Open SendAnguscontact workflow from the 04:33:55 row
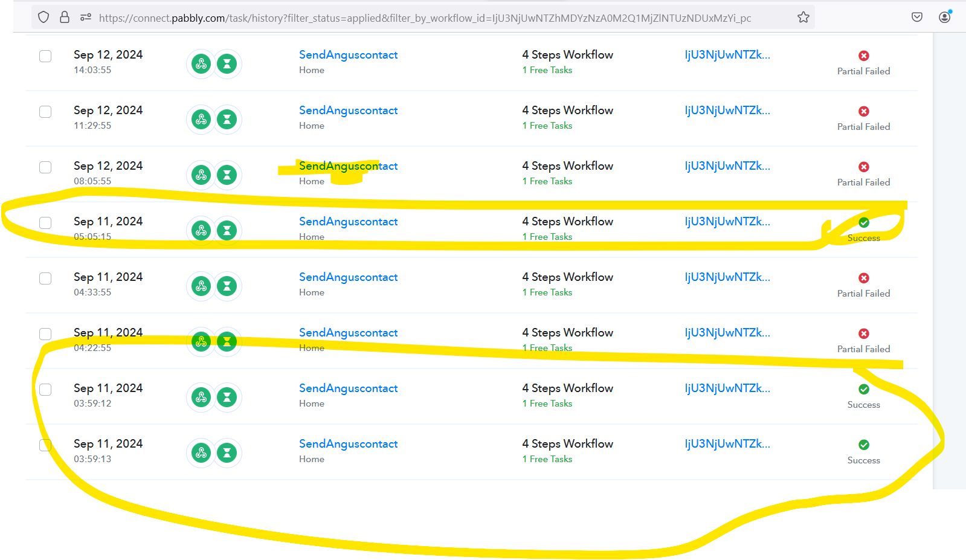This screenshot has height=560, width=966. tap(348, 277)
